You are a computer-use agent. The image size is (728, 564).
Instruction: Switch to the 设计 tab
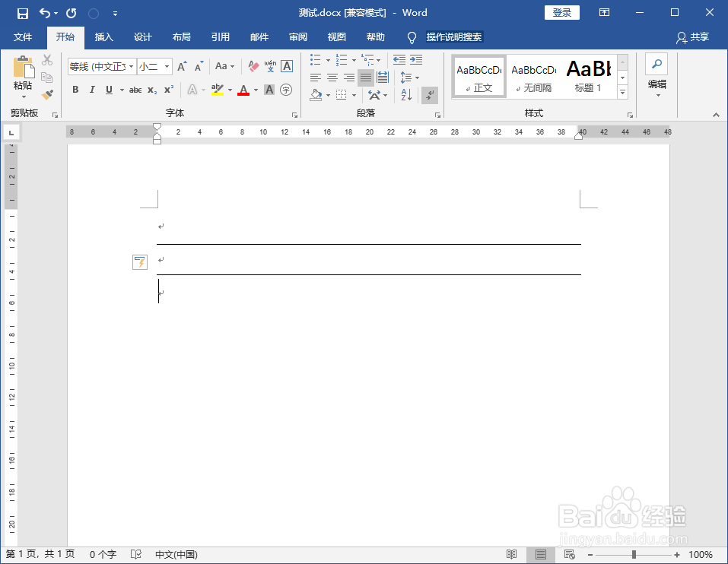142,37
